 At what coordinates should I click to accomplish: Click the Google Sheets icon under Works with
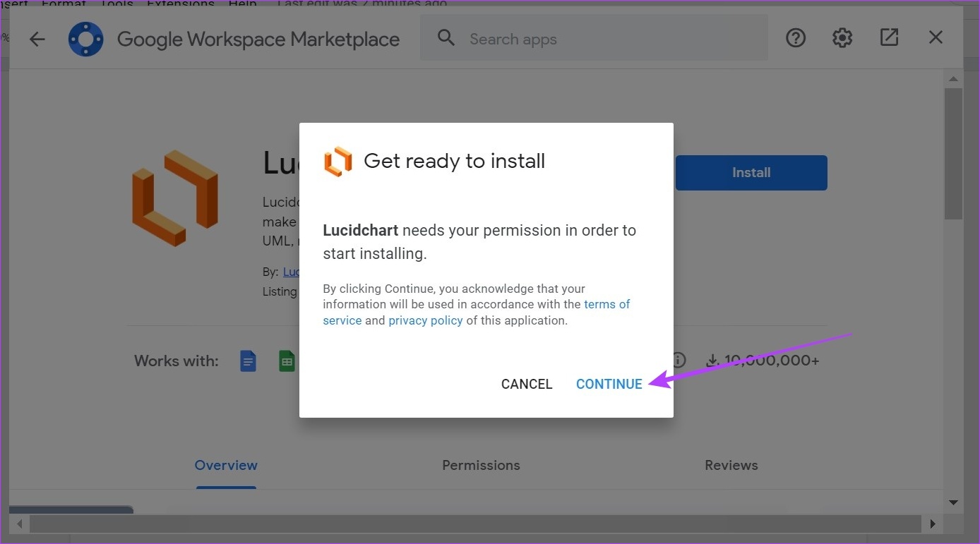(287, 361)
